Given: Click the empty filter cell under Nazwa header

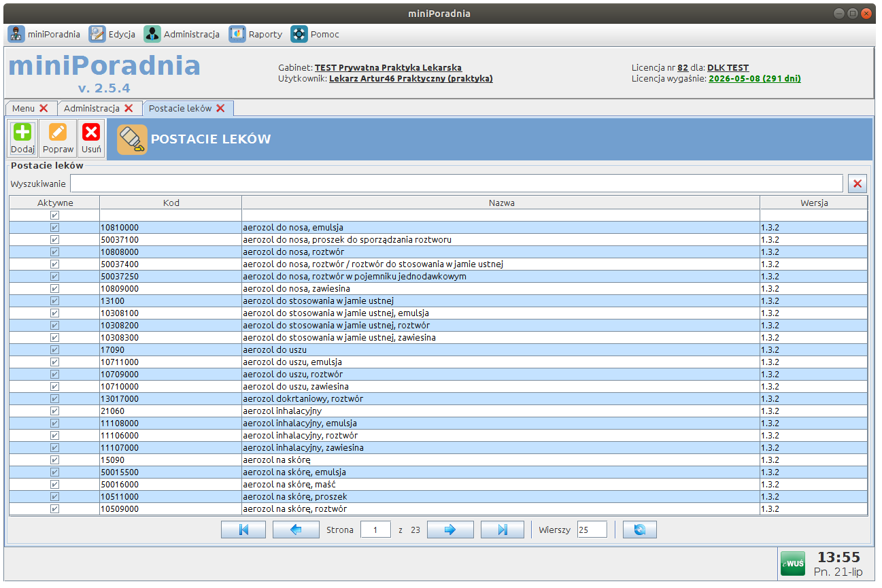Looking at the screenshot, I should click(x=501, y=215).
